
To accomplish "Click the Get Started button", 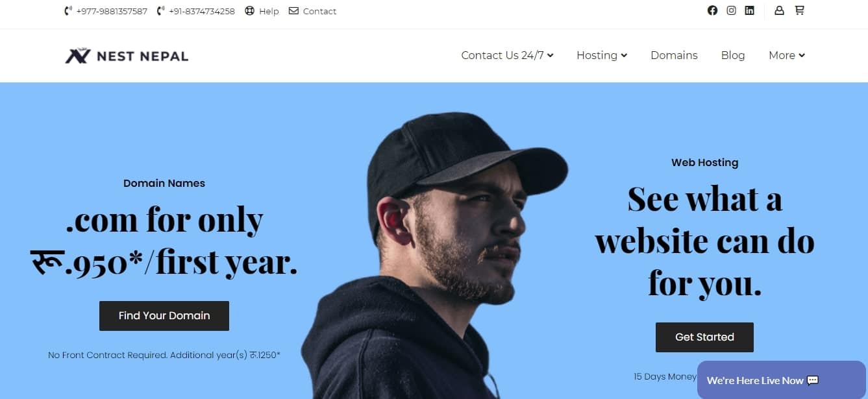I will [x=704, y=337].
